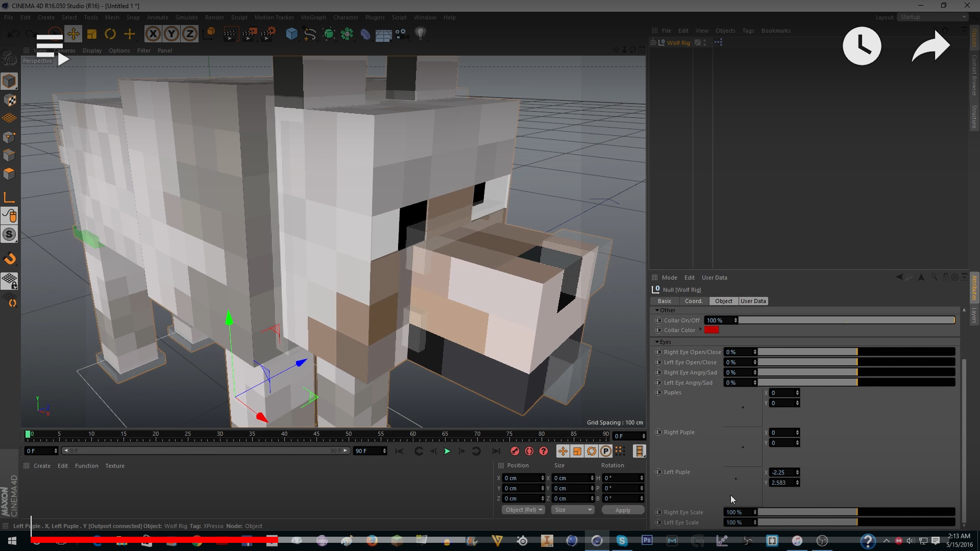Click the green Array modeling icon
Image resolution: width=980 pixels, height=551 pixels.
(347, 34)
